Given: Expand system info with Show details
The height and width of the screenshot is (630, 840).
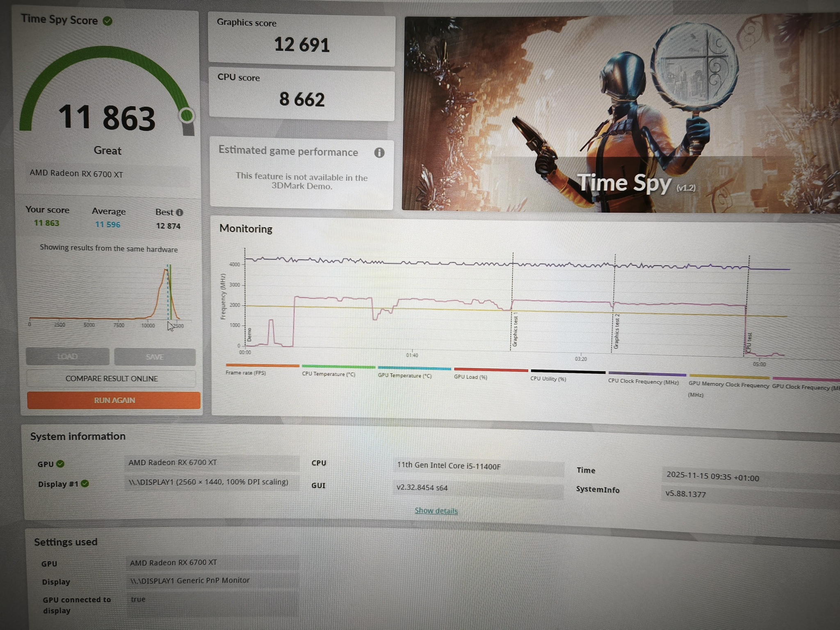Looking at the screenshot, I should click(436, 511).
